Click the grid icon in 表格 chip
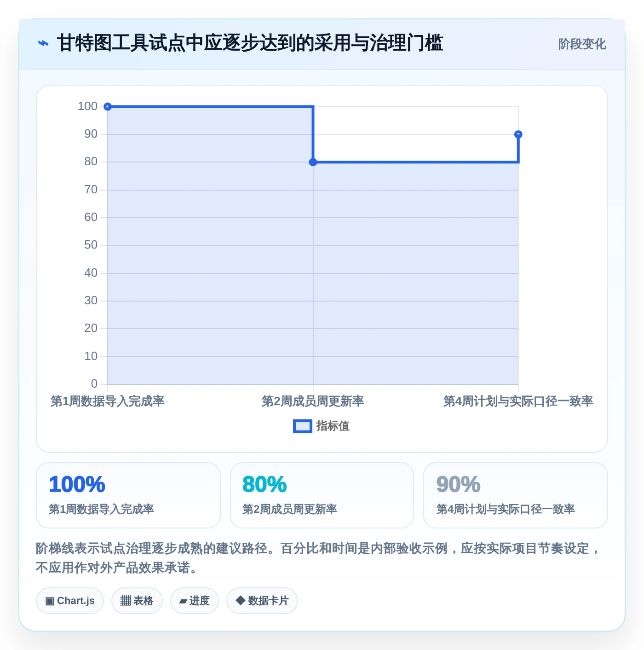This screenshot has height=650, width=644. pyautogui.click(x=126, y=601)
